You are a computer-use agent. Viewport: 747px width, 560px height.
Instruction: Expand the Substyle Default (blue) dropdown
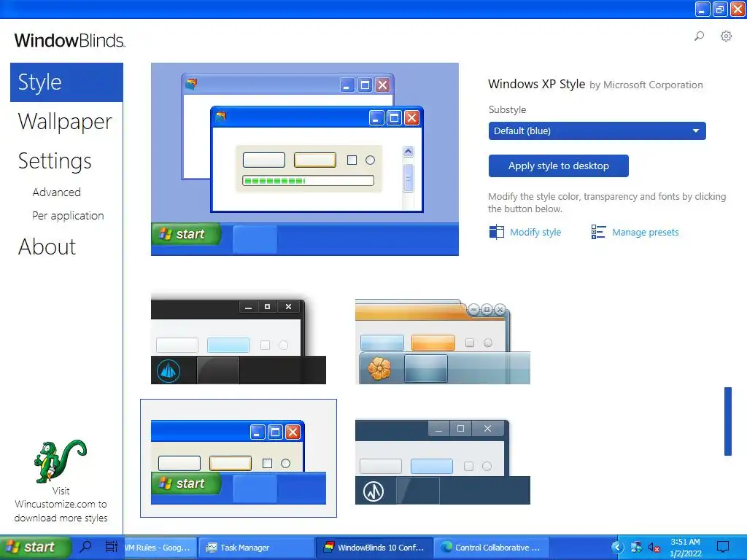tap(597, 131)
